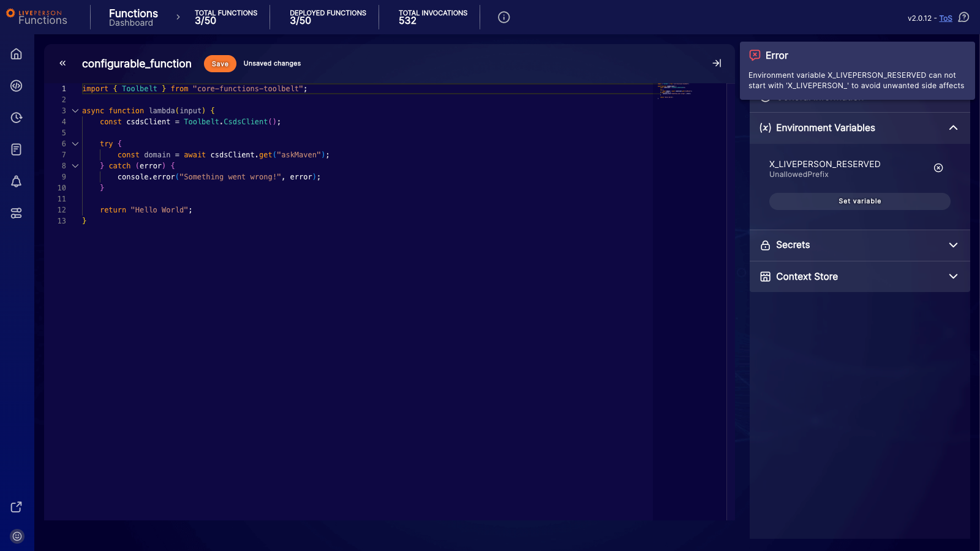Open the logs document sidebar icon
This screenshot has width=980, height=551.
coord(17,149)
